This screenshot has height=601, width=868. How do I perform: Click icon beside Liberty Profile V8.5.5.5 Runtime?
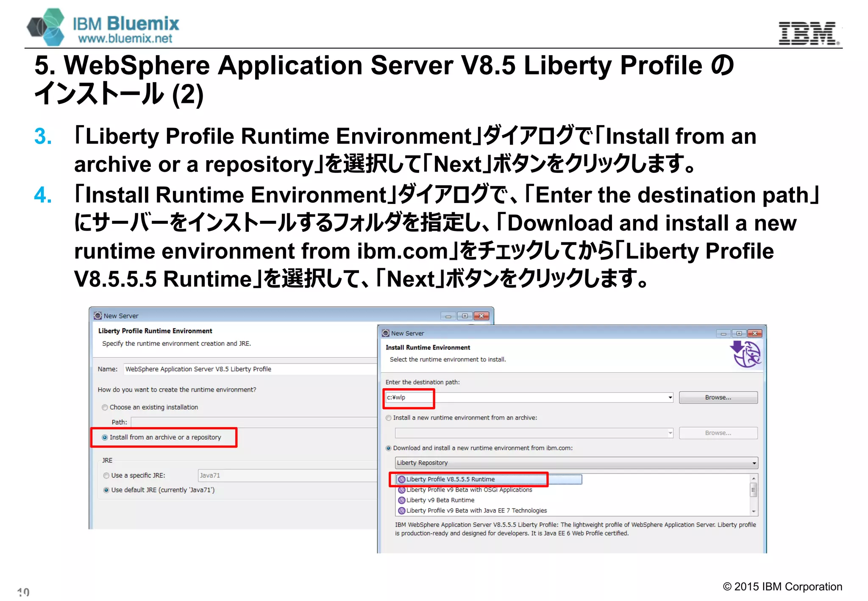click(402, 479)
